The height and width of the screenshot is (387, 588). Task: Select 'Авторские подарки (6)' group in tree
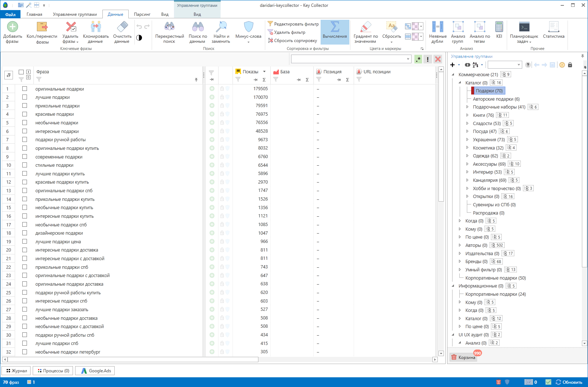click(x=496, y=99)
